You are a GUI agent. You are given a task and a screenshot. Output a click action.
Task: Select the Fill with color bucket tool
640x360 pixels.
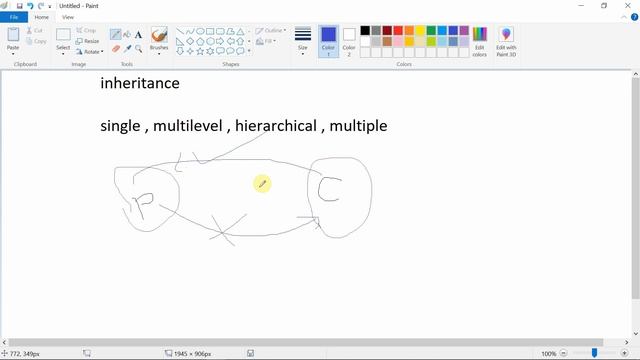(x=127, y=35)
